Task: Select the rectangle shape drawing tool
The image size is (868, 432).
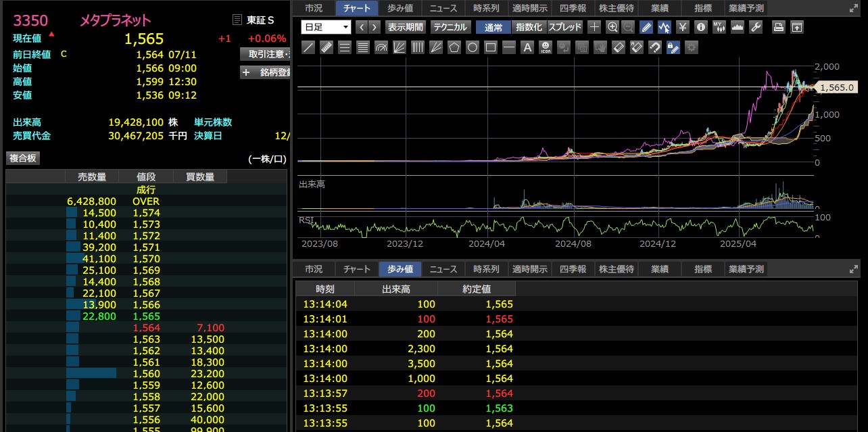Action: tap(491, 47)
